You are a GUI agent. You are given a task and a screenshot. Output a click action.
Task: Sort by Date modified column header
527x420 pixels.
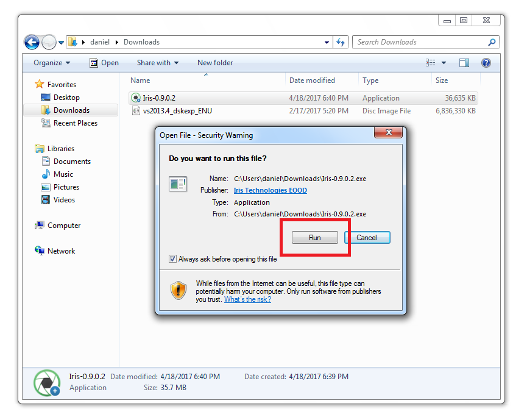[312, 80]
